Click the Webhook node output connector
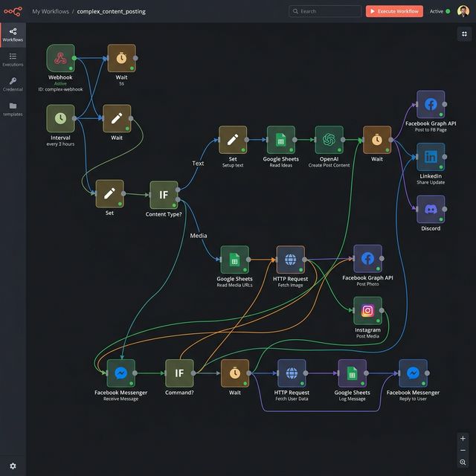Viewport: 476px width, 476px height. click(74, 58)
